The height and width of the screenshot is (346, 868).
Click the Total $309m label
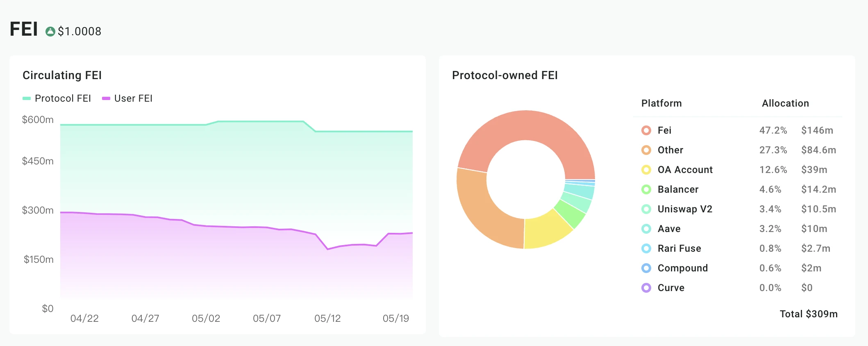[x=809, y=314]
